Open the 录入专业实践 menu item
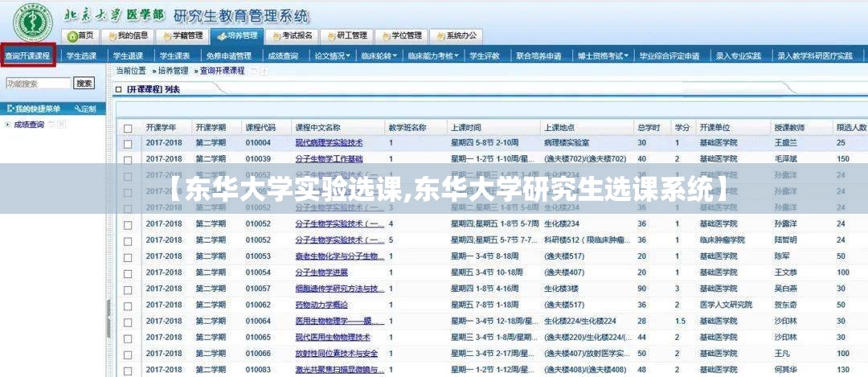868x377 pixels. point(738,56)
